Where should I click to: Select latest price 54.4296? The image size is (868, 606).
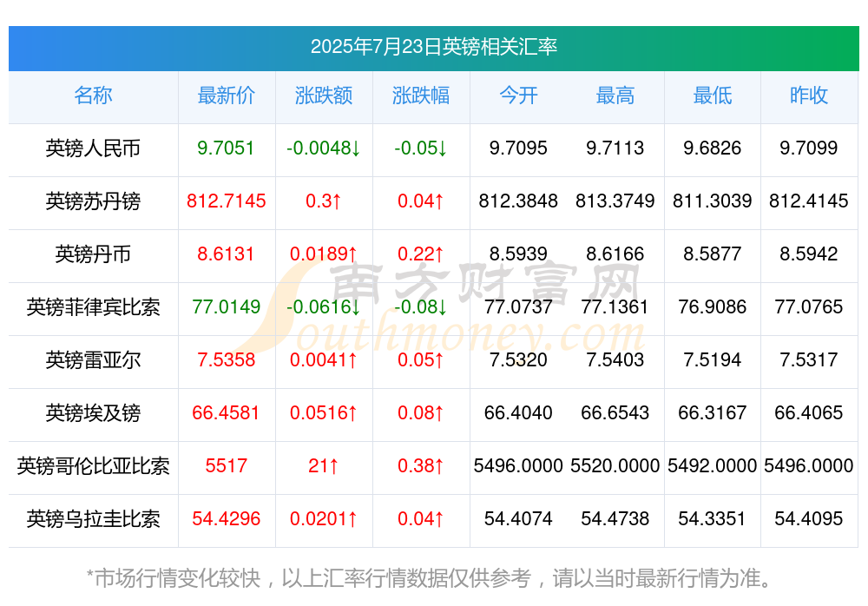coord(226,519)
